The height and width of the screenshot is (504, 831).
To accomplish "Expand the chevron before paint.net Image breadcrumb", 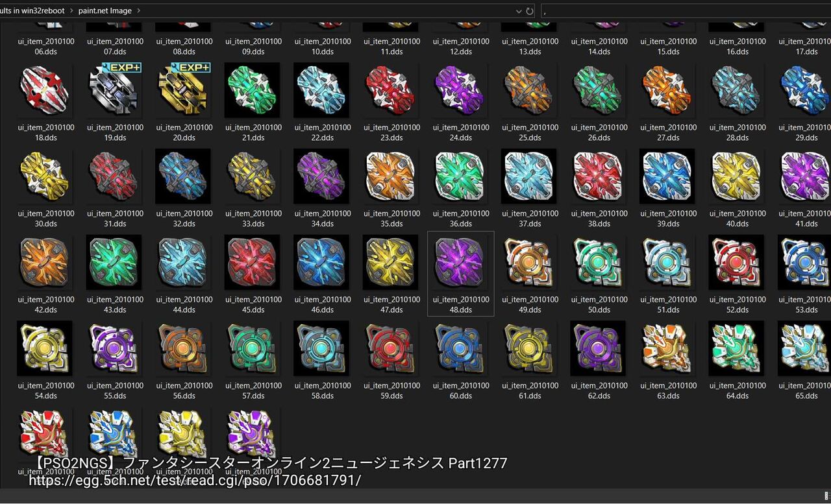I will 71,11.
